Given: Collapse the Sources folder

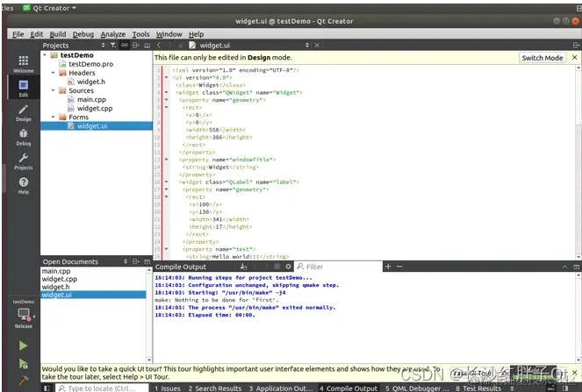Looking at the screenshot, I should point(53,90).
